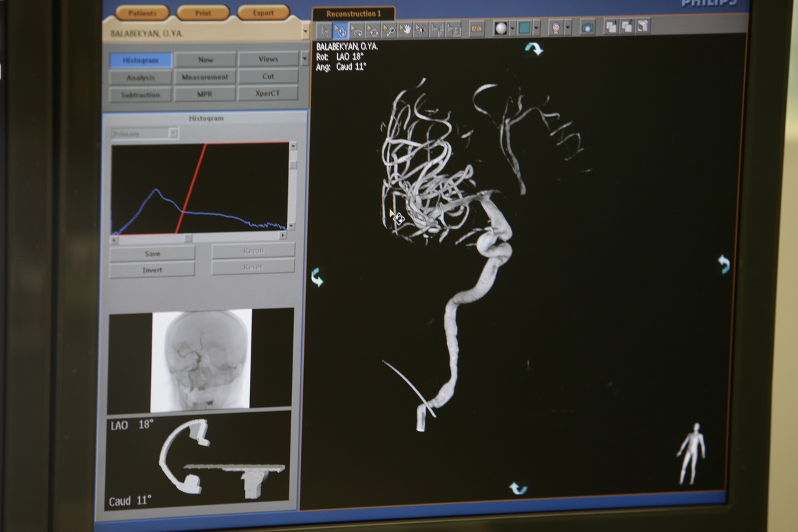This screenshot has width=798, height=532.
Task: Click the C-arm position preview image
Action: (198, 460)
